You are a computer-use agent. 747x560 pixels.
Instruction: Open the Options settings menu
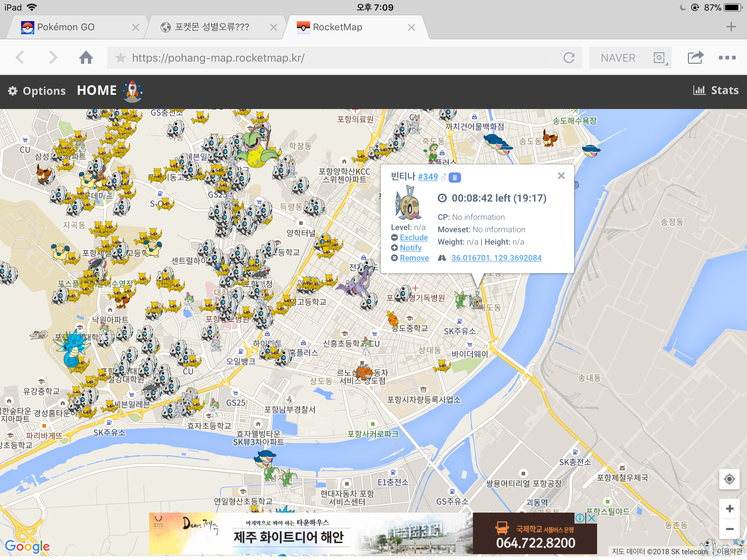click(37, 91)
